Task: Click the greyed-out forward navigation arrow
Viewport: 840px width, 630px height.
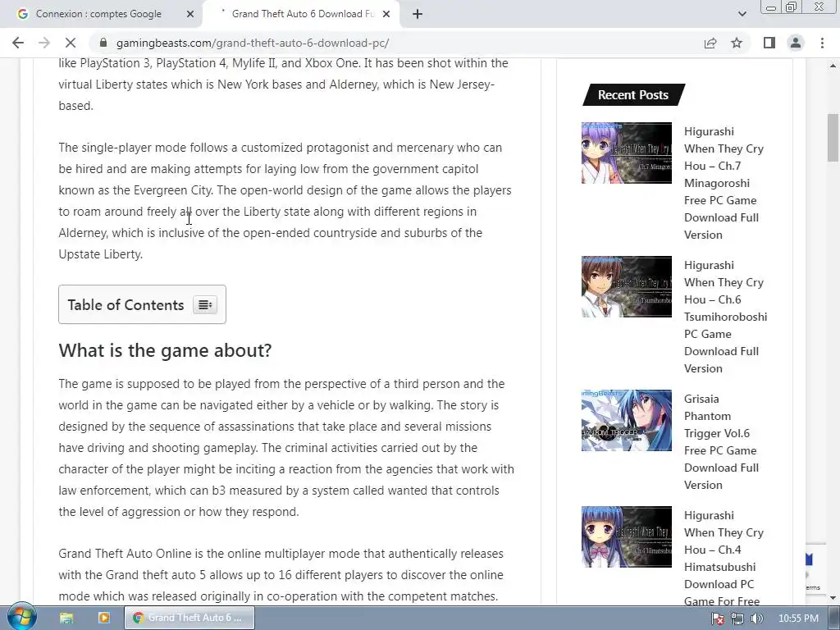Action: 44,43
